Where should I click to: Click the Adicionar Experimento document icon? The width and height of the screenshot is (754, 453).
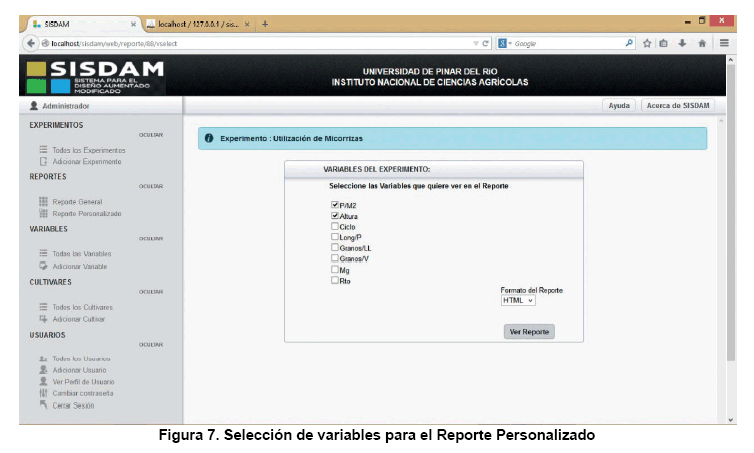point(43,161)
